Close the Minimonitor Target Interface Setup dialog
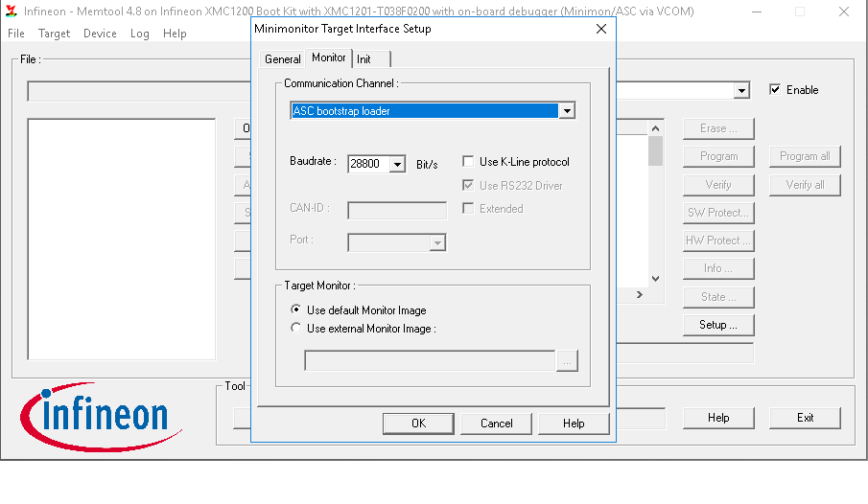Image resolution: width=868 pixels, height=504 pixels. point(601,29)
